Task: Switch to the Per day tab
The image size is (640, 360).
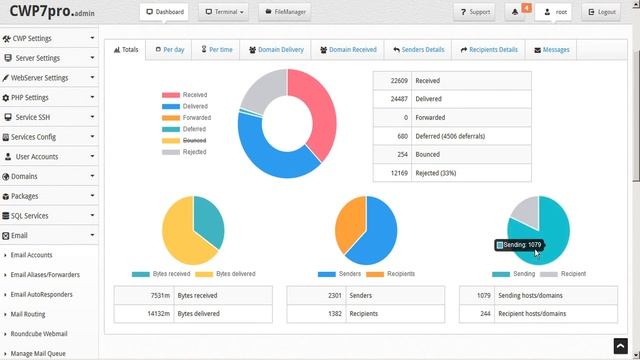Action: click(x=169, y=50)
